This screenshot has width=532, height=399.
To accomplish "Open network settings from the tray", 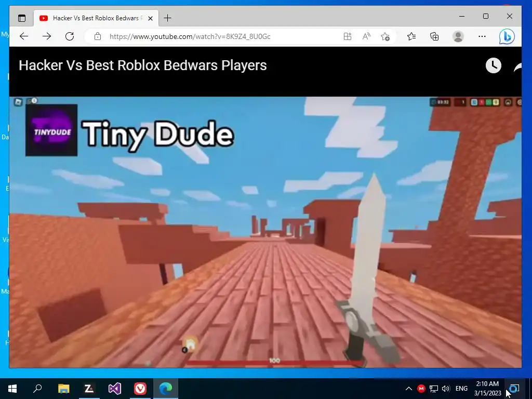I will [434, 389].
